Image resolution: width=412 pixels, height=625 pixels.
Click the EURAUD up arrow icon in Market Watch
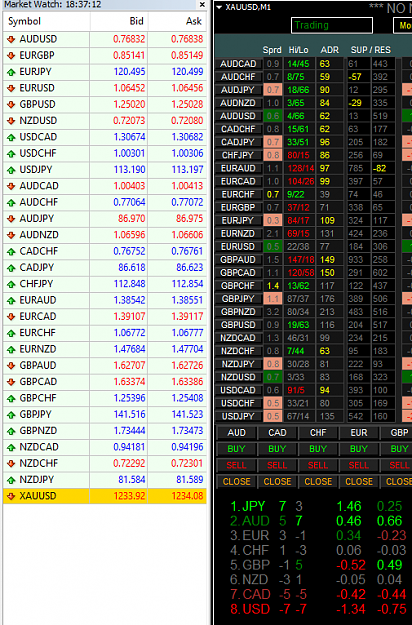point(11,301)
